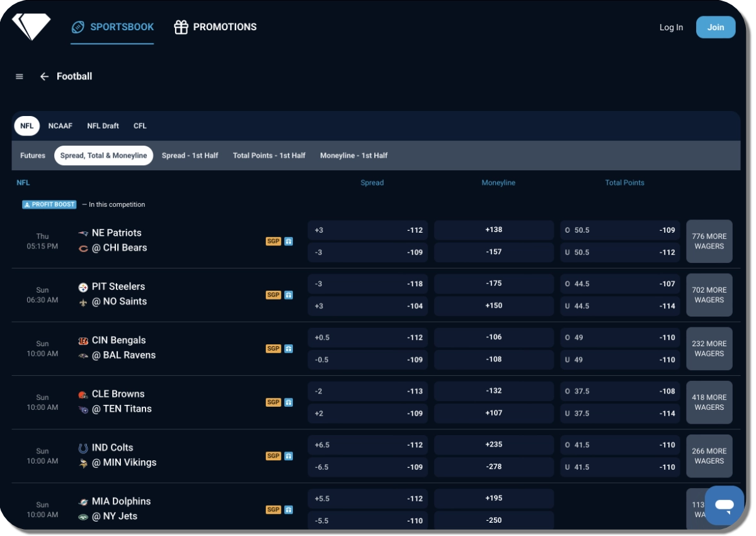Bet BAL Ravens -0.5 spread at -109

tap(368, 360)
